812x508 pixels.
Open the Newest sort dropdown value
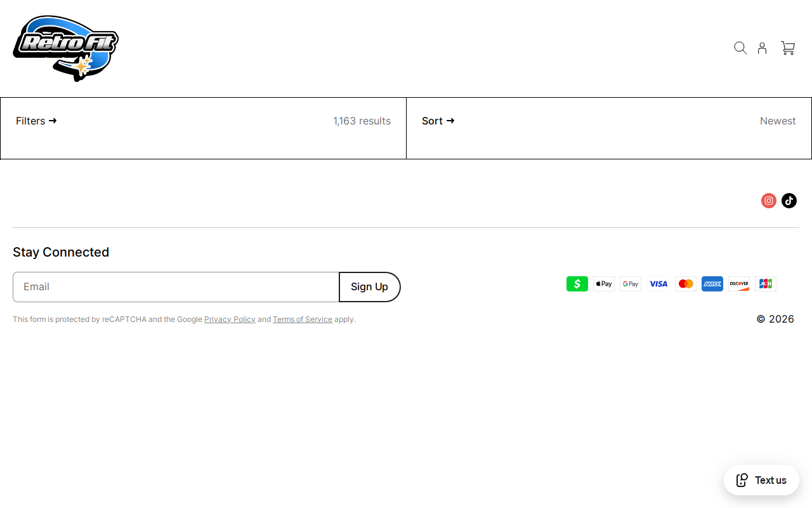(x=778, y=121)
